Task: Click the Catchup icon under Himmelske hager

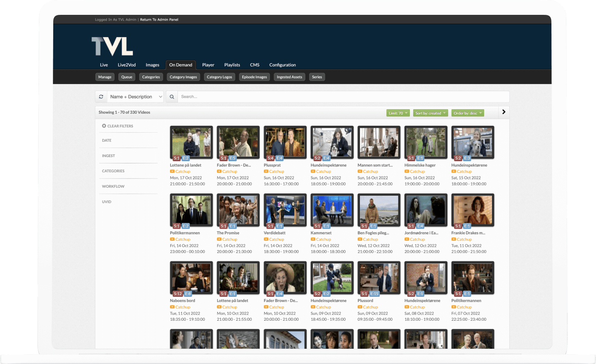Action: (x=407, y=171)
